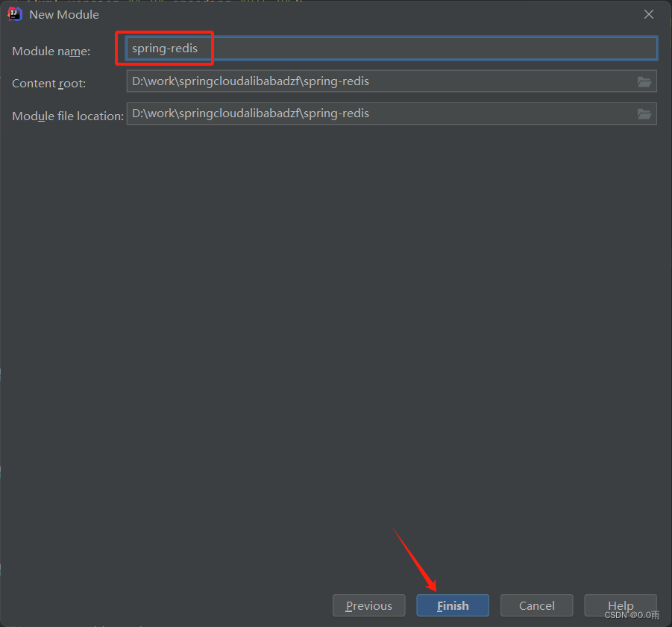Click the Module name label
Image resolution: width=672 pixels, height=627 pixels.
pyautogui.click(x=51, y=52)
